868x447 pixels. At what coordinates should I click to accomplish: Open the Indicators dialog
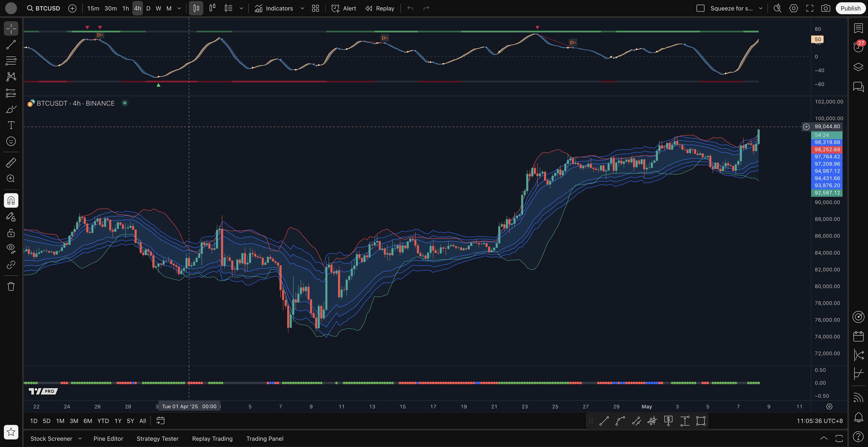274,8
